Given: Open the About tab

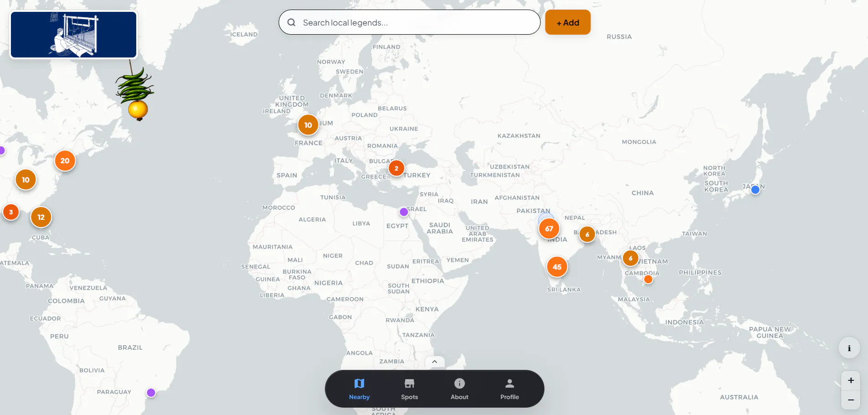Looking at the screenshot, I should 459,389.
